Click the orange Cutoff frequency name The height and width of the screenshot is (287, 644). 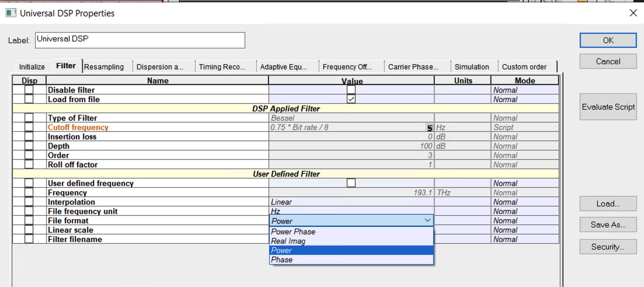pyautogui.click(x=78, y=127)
